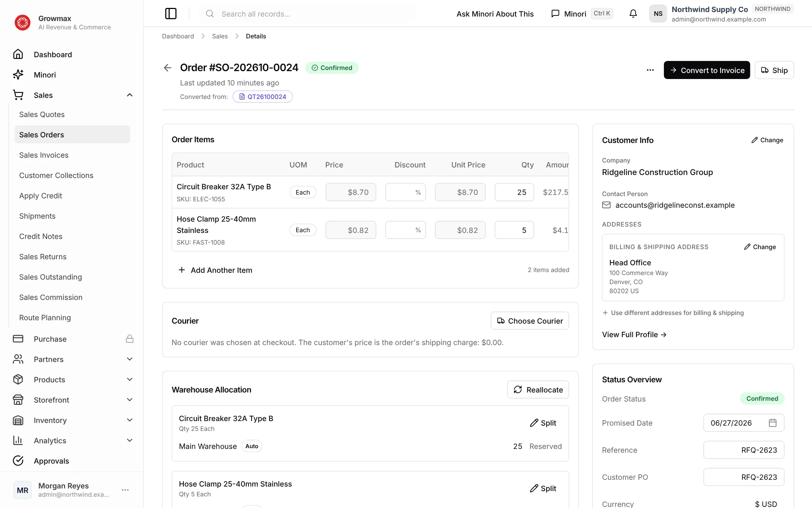The height and width of the screenshot is (508, 812).
Task: Click the Storefront shop icon
Action: 18,400
